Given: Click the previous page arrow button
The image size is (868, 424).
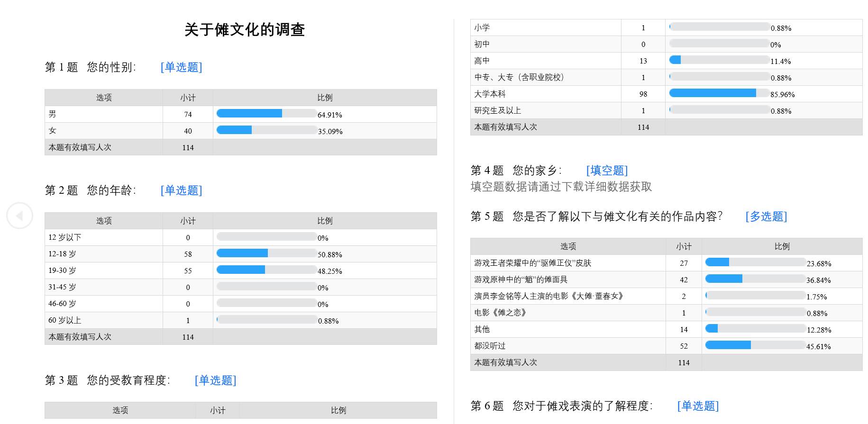Looking at the screenshot, I should [19, 216].
